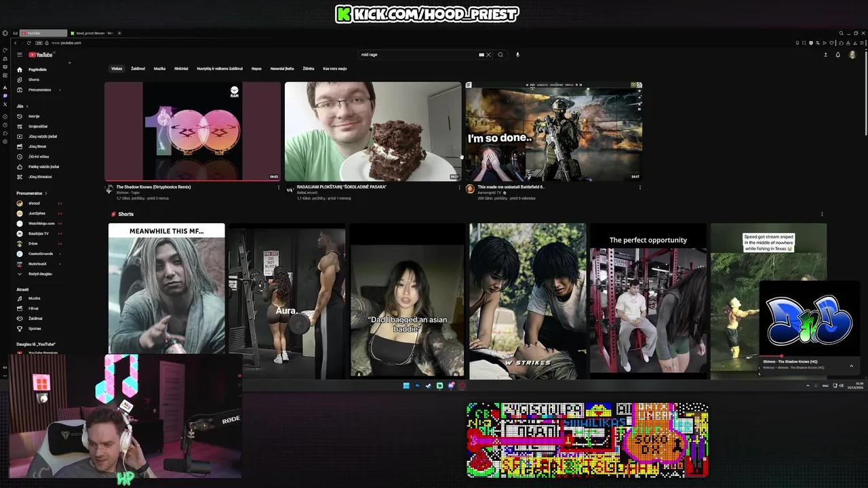
Task: Open Windows Start button on taskbar
Action: tap(406, 386)
